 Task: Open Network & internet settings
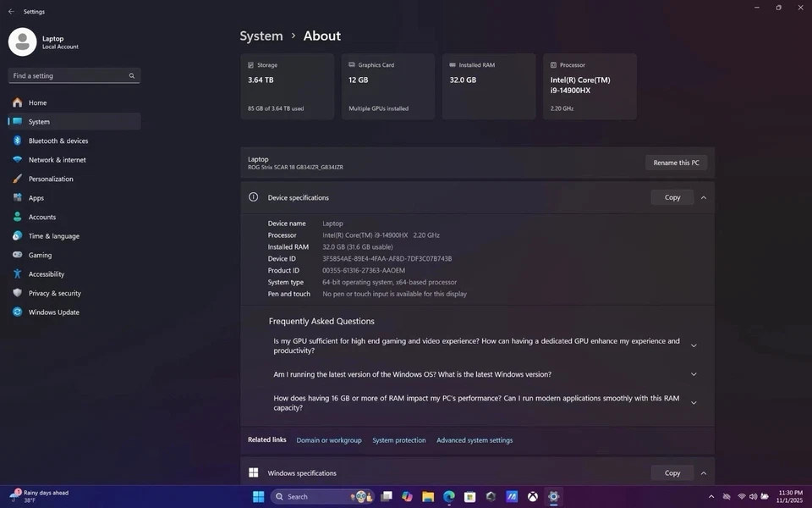[57, 160]
